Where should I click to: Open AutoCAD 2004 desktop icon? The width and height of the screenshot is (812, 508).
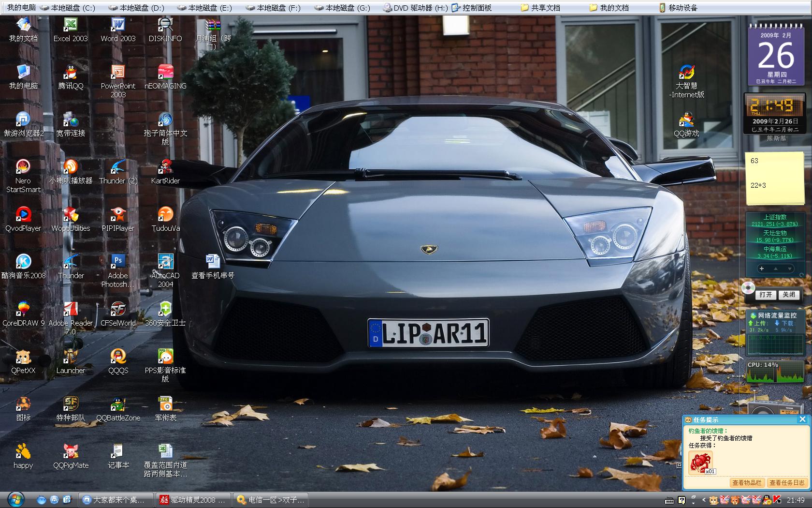(165, 271)
